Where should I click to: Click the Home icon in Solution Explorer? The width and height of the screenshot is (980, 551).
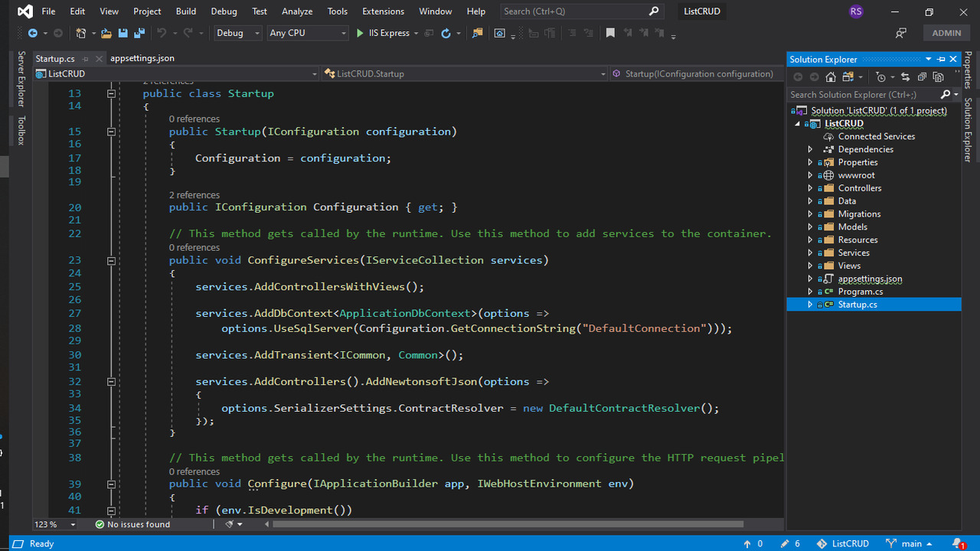[x=831, y=77]
